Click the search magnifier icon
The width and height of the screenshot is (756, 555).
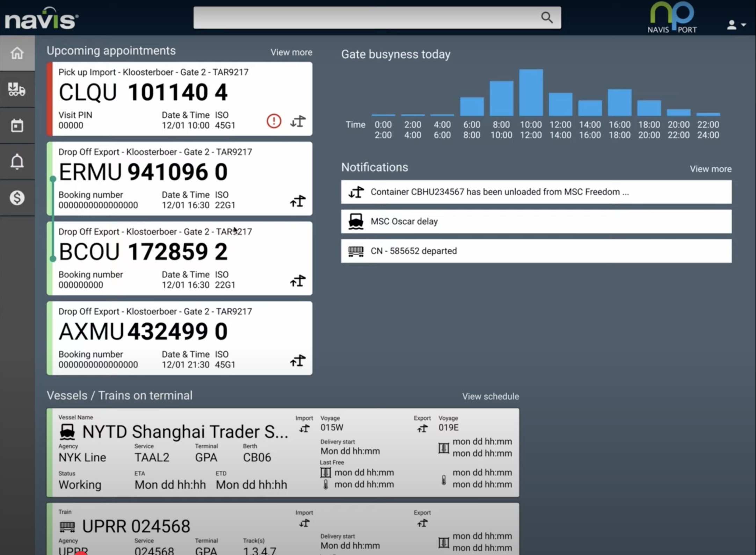(547, 17)
